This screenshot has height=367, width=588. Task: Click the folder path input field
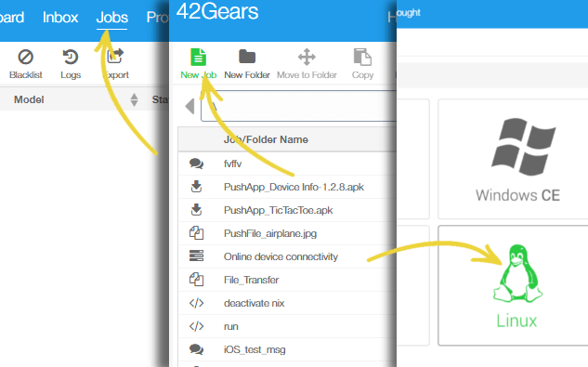(x=298, y=106)
